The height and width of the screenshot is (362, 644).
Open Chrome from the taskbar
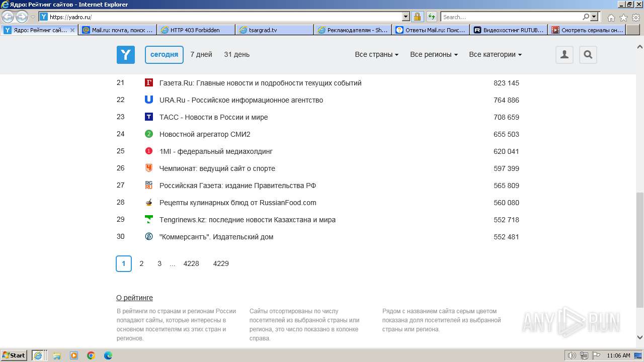(91, 355)
